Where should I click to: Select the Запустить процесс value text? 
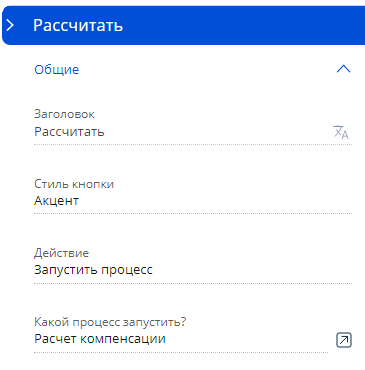(x=93, y=270)
